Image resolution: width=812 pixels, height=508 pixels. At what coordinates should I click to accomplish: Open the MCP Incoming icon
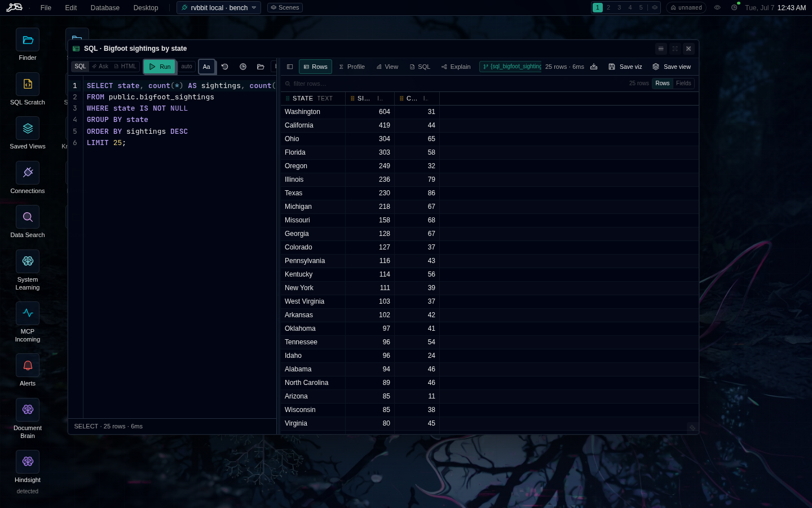click(28, 313)
